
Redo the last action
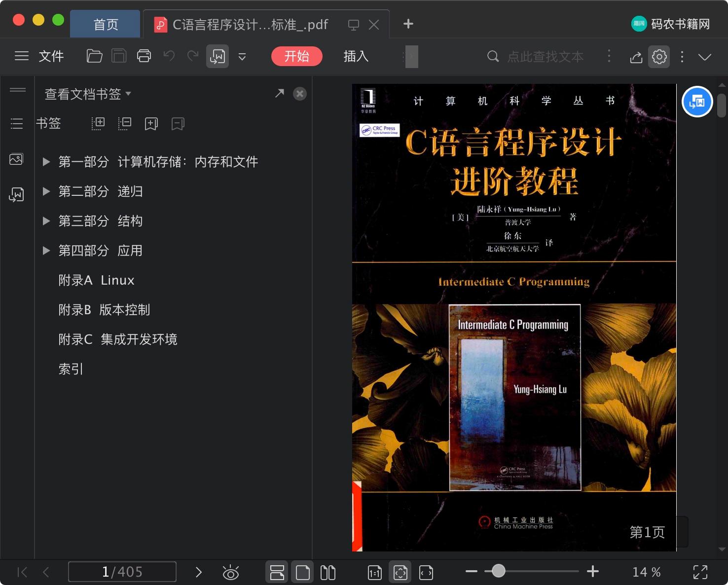tap(193, 56)
